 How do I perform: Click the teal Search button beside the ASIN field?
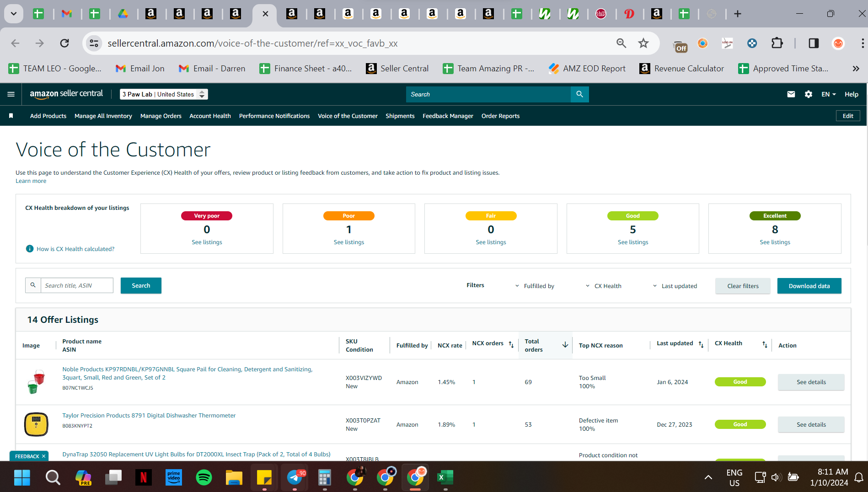point(141,285)
